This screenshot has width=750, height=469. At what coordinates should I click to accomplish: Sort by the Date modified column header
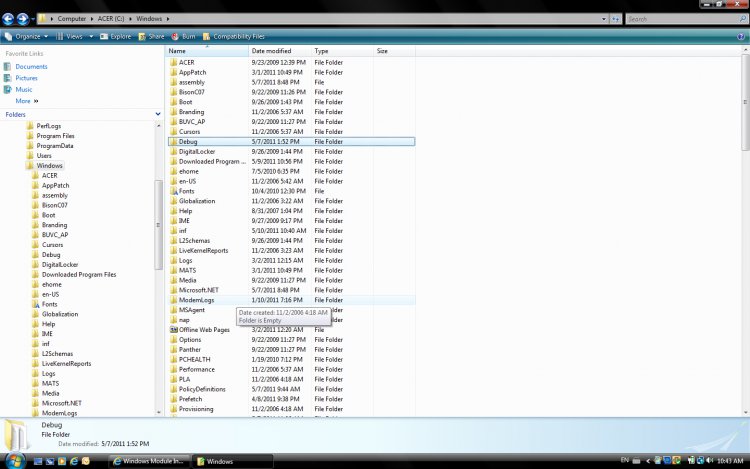pyautogui.click(x=280, y=51)
